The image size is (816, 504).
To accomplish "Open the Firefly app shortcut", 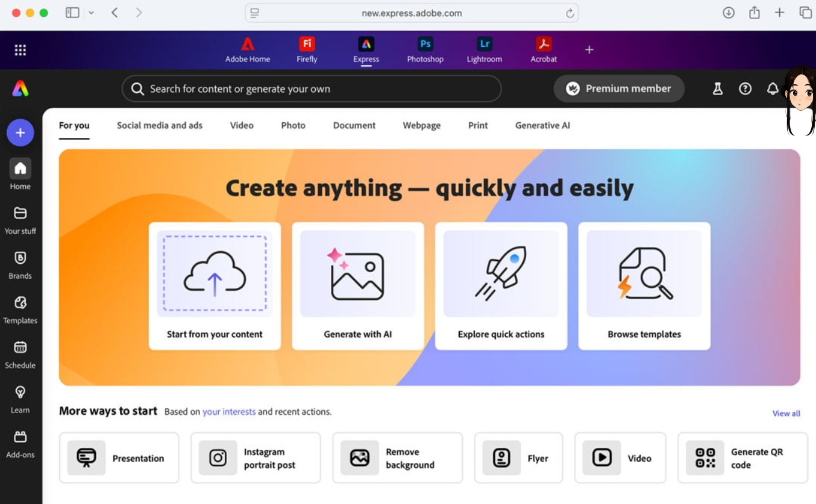I will (307, 51).
